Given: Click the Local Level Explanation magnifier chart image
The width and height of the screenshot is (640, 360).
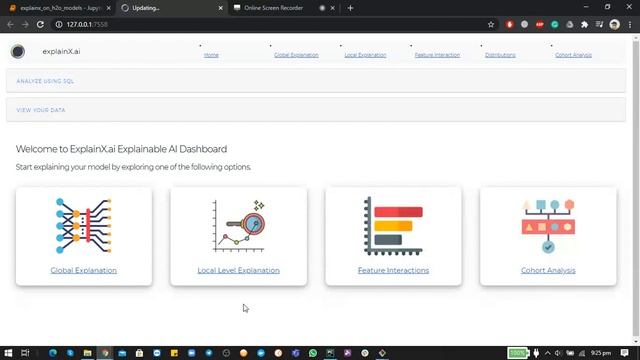Looking at the screenshot, I should (x=239, y=226).
